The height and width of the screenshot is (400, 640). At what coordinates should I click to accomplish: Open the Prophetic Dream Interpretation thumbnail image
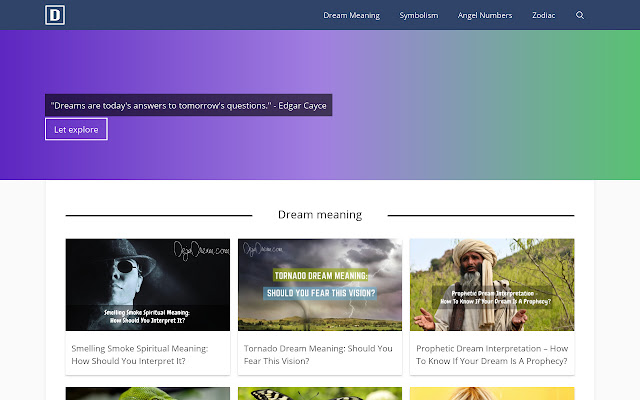492,284
